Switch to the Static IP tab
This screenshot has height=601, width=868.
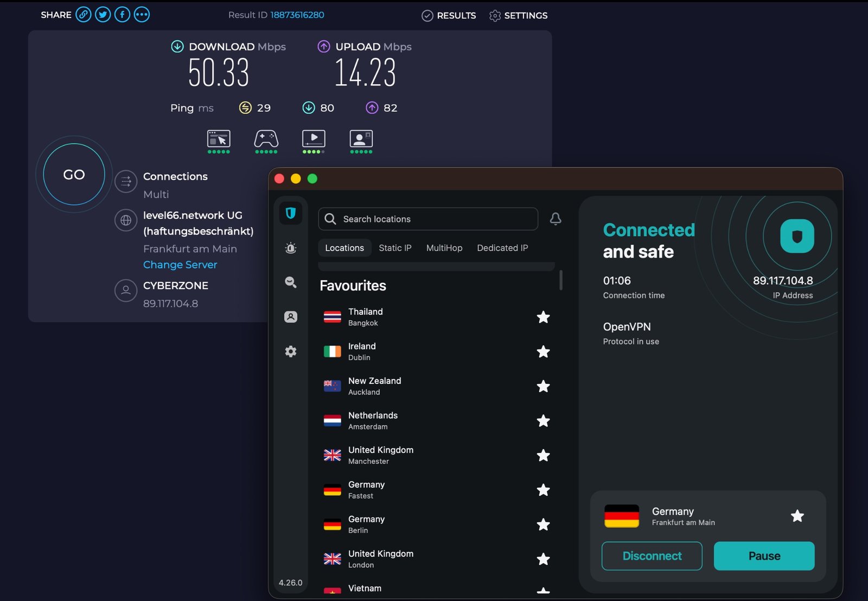[395, 248]
